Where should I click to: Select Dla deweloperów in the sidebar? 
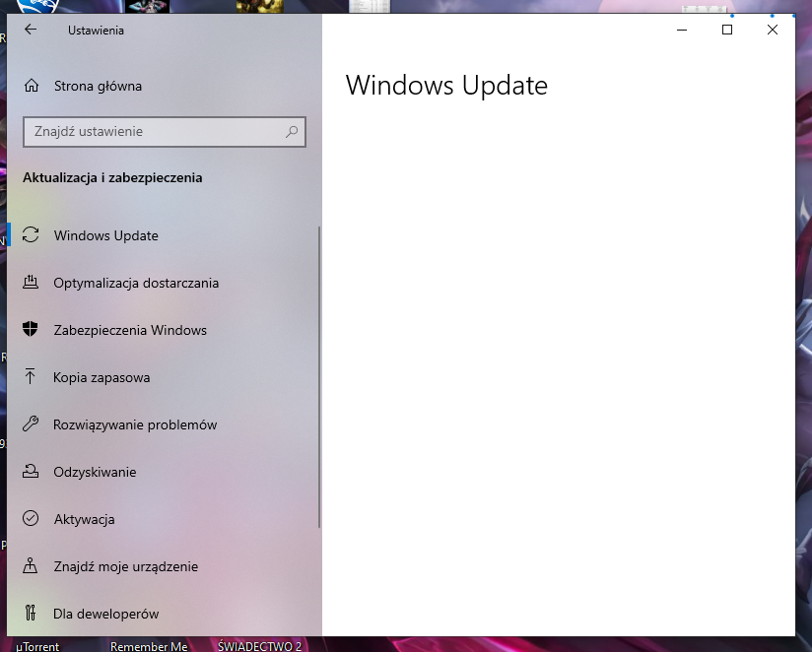105,614
